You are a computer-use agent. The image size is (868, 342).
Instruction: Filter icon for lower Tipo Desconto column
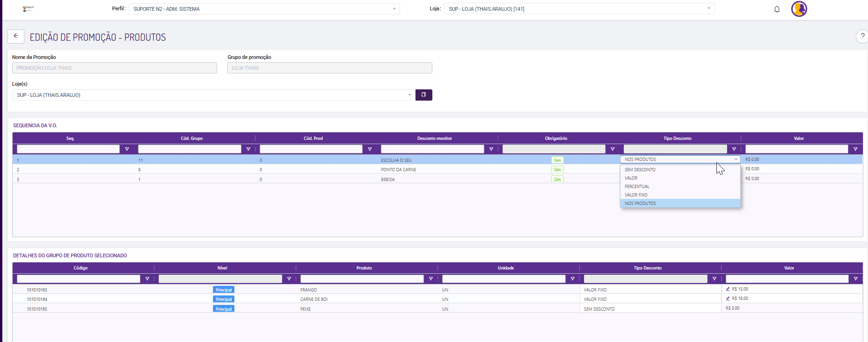[715, 279]
